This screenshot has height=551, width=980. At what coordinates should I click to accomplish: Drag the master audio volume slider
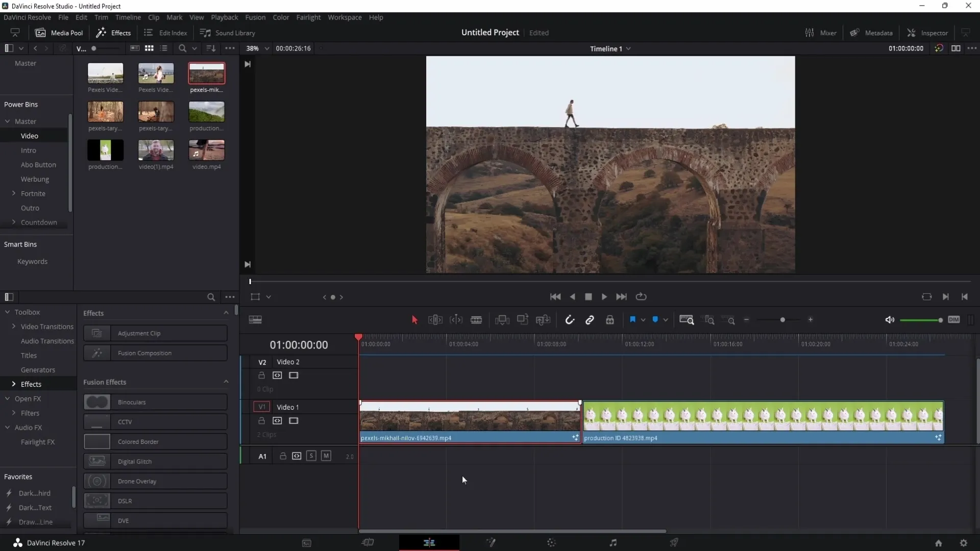tap(940, 319)
